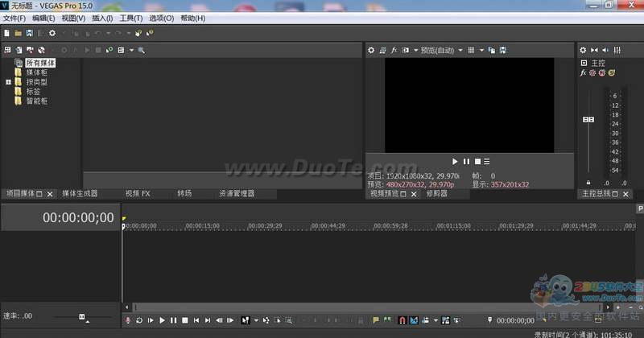Screen dimensions: 644x338
Task: Open the 选项(O) menu
Action: tap(162, 18)
